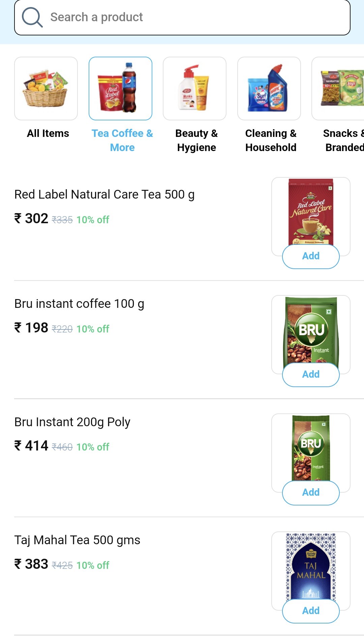Open the Beauty & Hygiene category icon
Screen dimensions: 364x641
pos(194,88)
